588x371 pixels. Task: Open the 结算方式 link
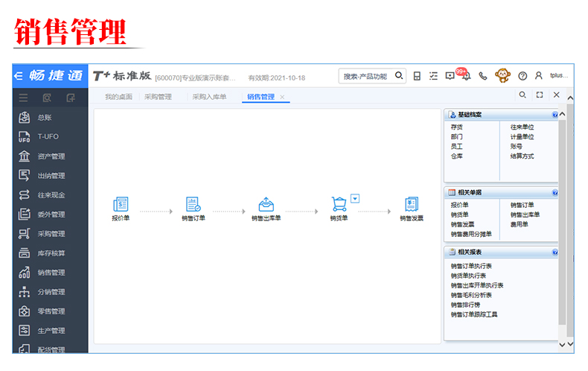pyautogui.click(x=522, y=156)
